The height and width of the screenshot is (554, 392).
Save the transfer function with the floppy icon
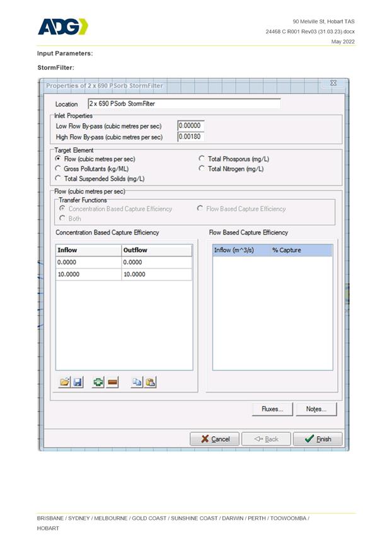click(x=78, y=382)
